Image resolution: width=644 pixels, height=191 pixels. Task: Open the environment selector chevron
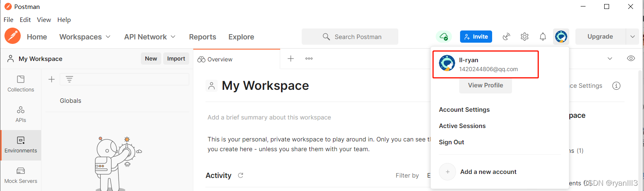pyautogui.click(x=609, y=59)
